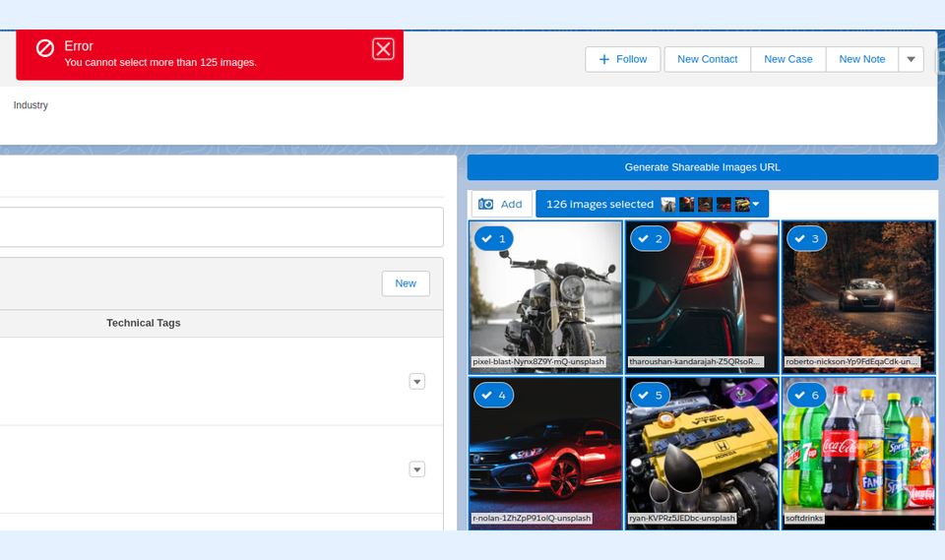Uncheck badge 5 on engine image

[x=650, y=395]
